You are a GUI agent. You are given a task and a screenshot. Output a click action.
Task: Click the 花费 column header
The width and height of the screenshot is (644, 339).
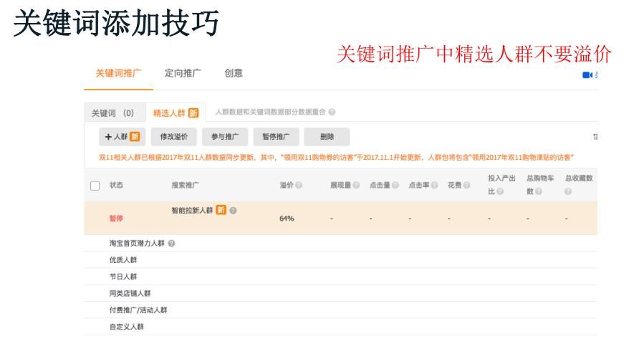pyautogui.click(x=455, y=186)
